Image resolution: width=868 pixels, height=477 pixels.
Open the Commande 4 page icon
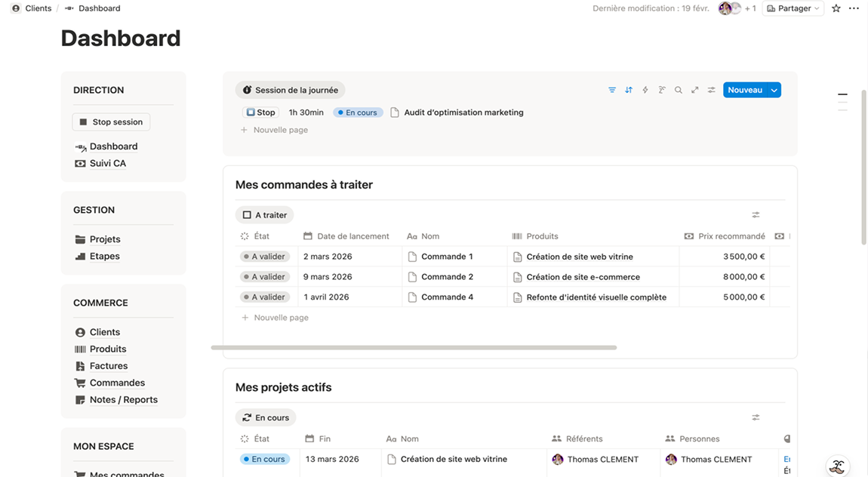(412, 297)
